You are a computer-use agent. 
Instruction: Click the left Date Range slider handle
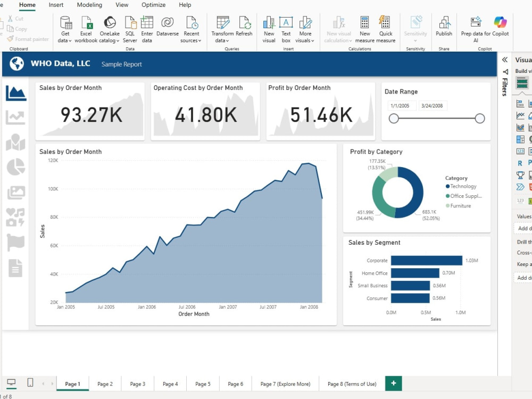pos(394,119)
